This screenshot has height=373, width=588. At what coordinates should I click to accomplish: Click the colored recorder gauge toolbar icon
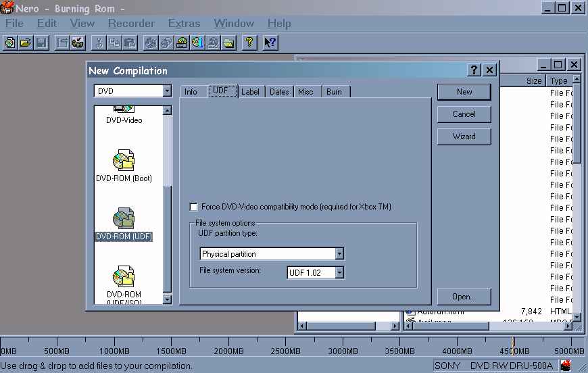point(182,43)
